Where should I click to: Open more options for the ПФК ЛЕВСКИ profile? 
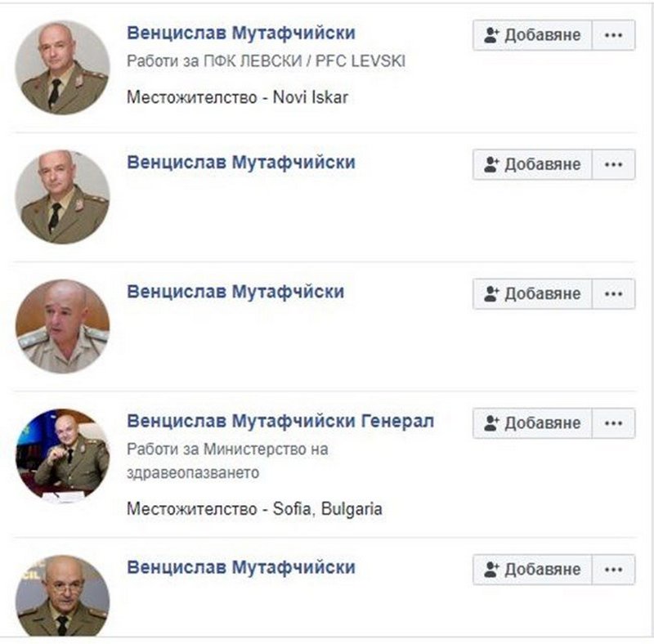(614, 35)
